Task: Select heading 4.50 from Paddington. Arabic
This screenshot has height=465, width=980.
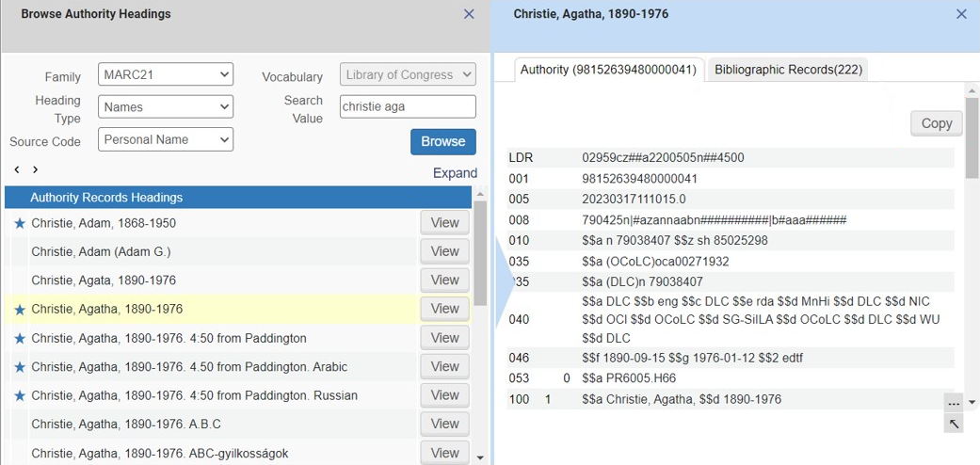Action: [x=189, y=367]
